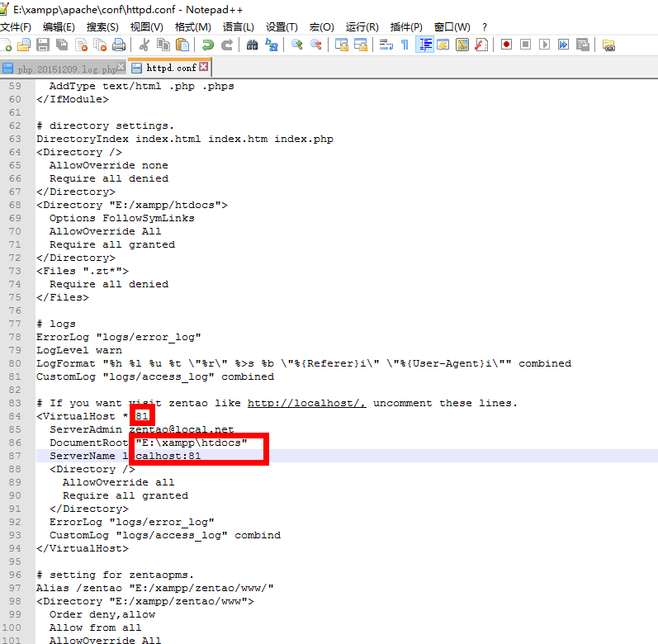The width and height of the screenshot is (658, 644).
Task: Click the Close All documents icon
Action: (x=100, y=45)
